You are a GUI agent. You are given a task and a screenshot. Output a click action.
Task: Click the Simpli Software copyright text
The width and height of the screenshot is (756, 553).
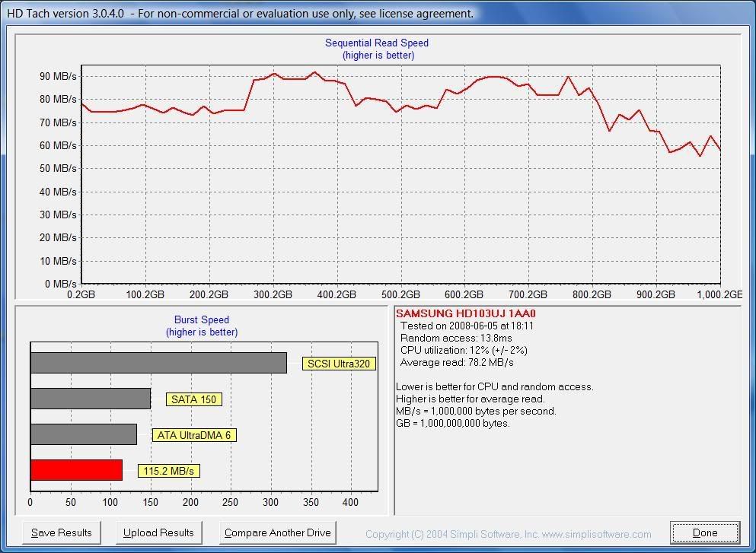coord(508,534)
